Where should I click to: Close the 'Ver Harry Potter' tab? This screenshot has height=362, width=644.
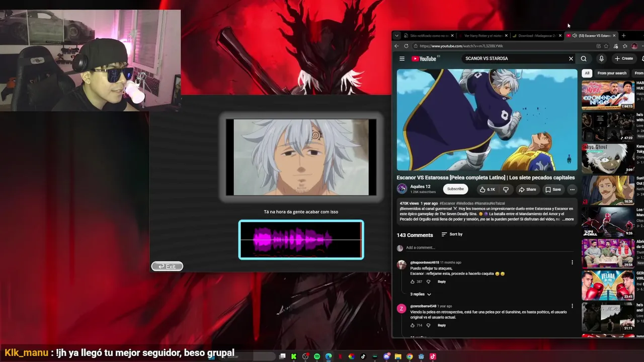pos(506,36)
